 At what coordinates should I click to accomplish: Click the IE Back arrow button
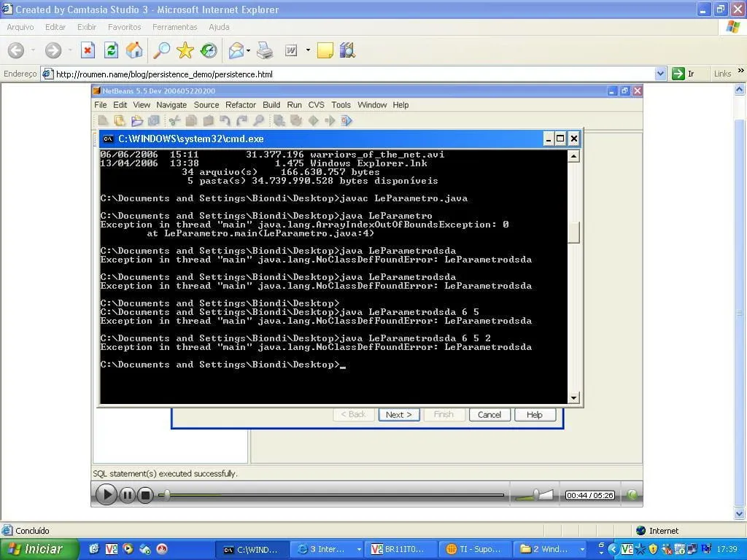pos(16,50)
